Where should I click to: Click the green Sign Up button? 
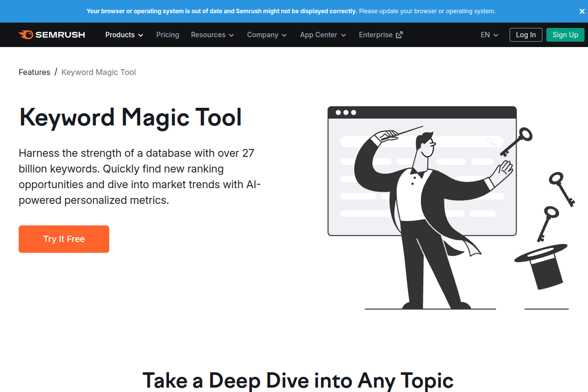tap(565, 35)
